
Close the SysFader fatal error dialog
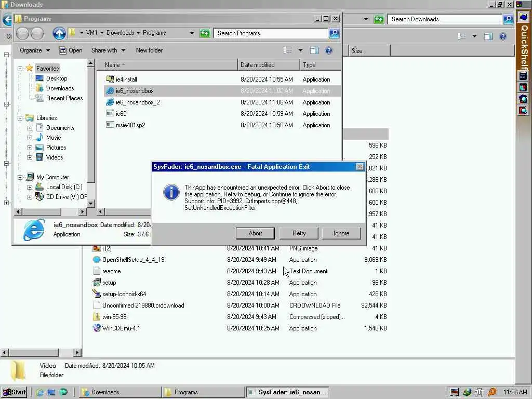(x=360, y=167)
